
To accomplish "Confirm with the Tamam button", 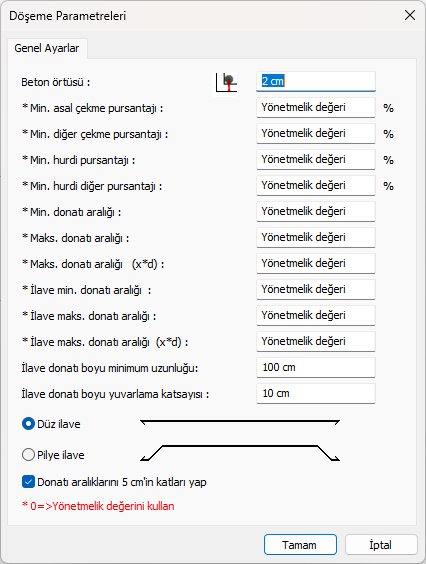I will point(300,545).
